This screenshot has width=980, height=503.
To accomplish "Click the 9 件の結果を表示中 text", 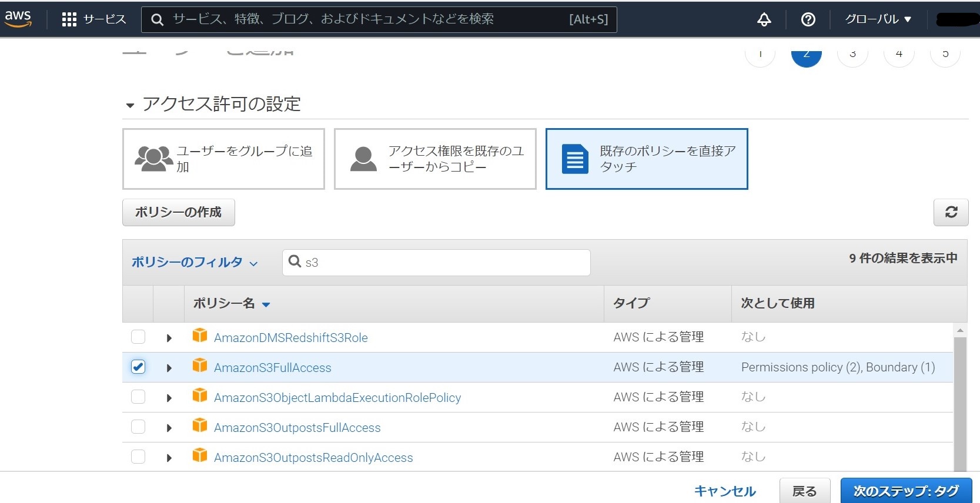I will click(x=903, y=258).
